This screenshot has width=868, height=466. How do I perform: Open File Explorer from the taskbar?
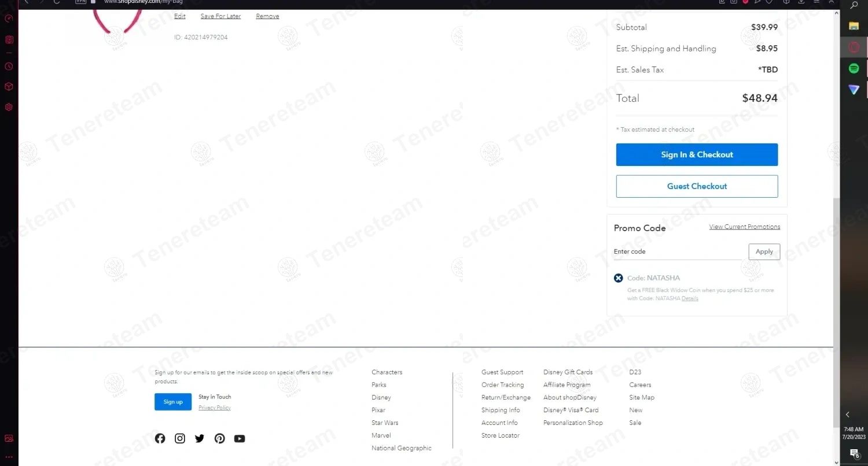pyautogui.click(x=854, y=26)
